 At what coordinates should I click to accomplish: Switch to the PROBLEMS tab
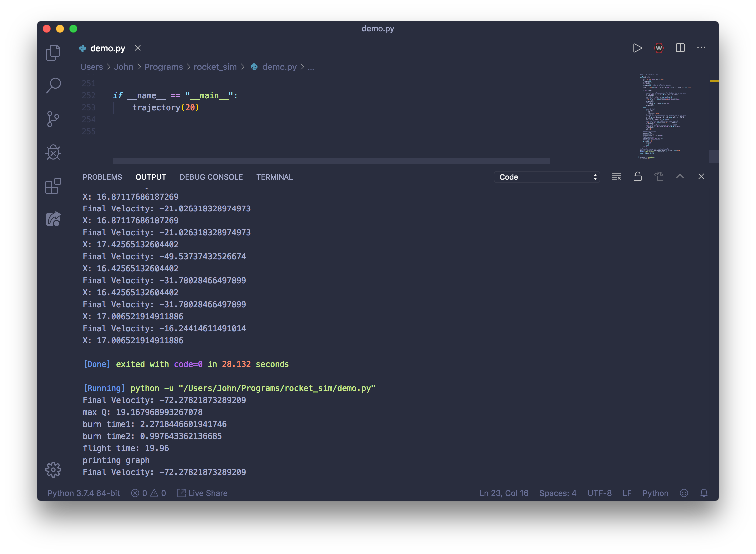click(102, 177)
